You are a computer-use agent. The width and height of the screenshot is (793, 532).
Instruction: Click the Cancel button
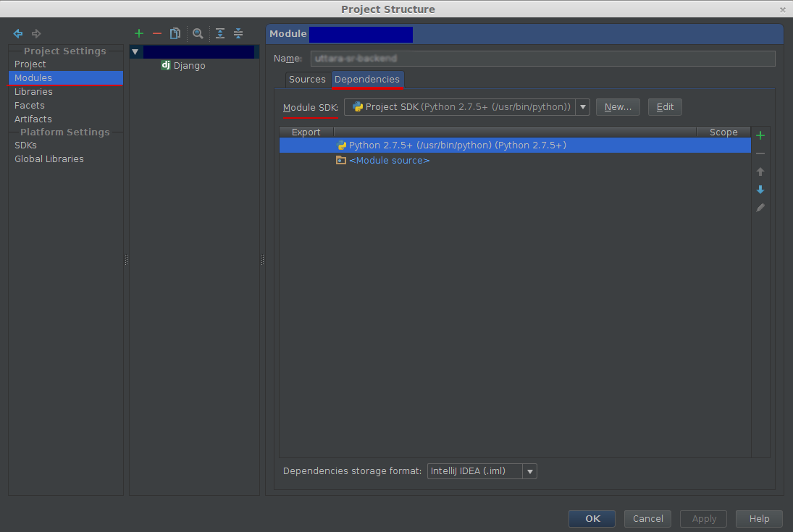(647, 519)
